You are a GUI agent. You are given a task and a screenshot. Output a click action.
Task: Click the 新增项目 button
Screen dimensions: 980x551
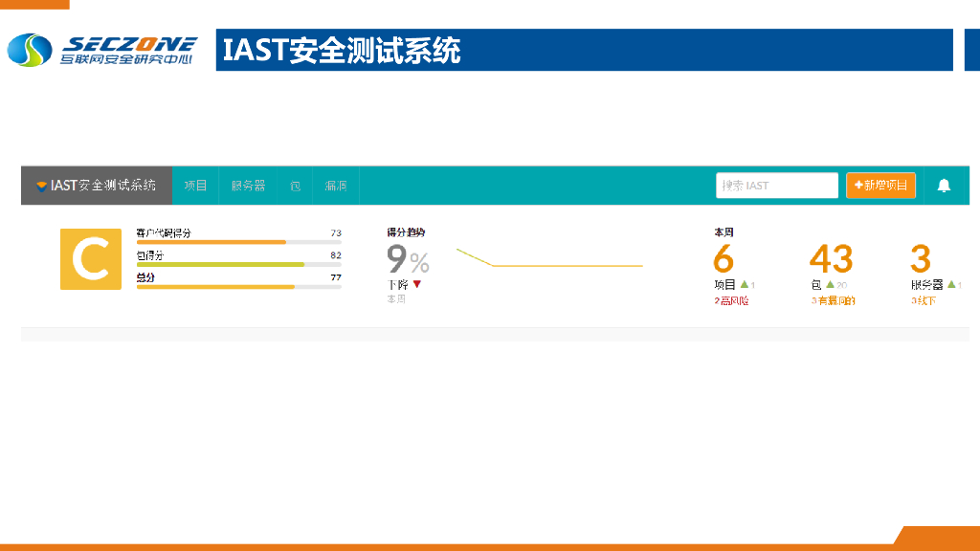(880, 186)
